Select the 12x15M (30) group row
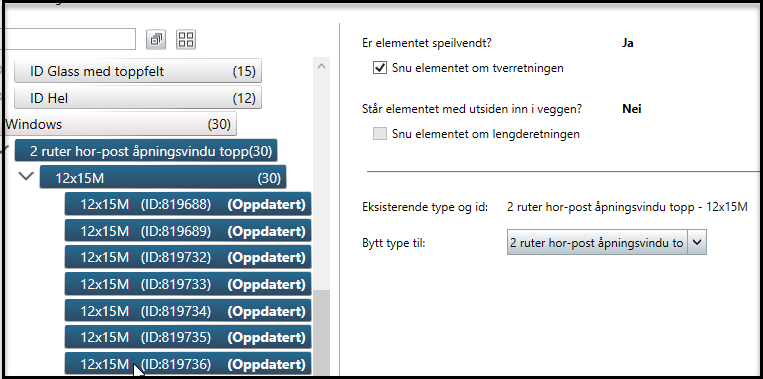The width and height of the screenshot is (763, 379). click(163, 178)
